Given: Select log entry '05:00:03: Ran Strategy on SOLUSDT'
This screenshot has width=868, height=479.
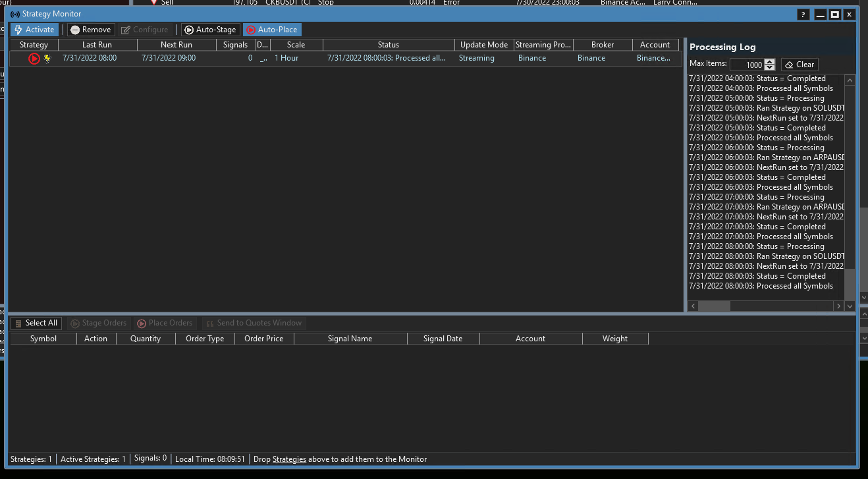Looking at the screenshot, I should pyautogui.click(x=767, y=108).
